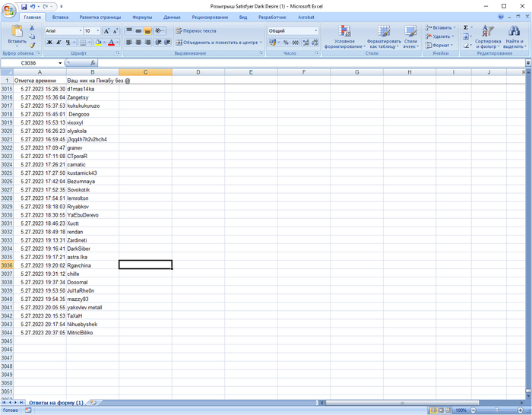Click the Office button logo
Screen dimensions: 532x415
coord(9,10)
